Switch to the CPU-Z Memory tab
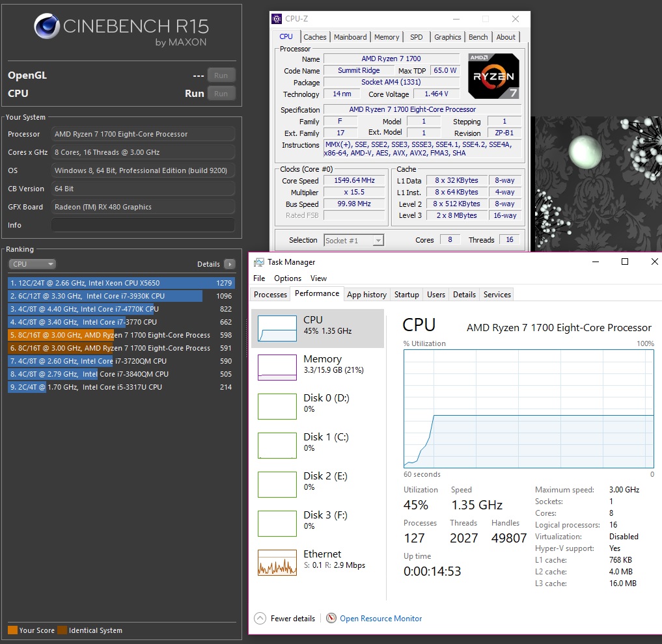The width and height of the screenshot is (662, 644). click(386, 37)
